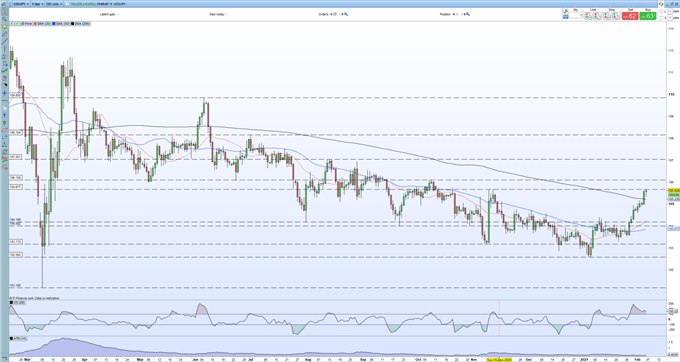Click the 103.176 price level label
This screenshot has width=680, height=362.
tap(16, 241)
